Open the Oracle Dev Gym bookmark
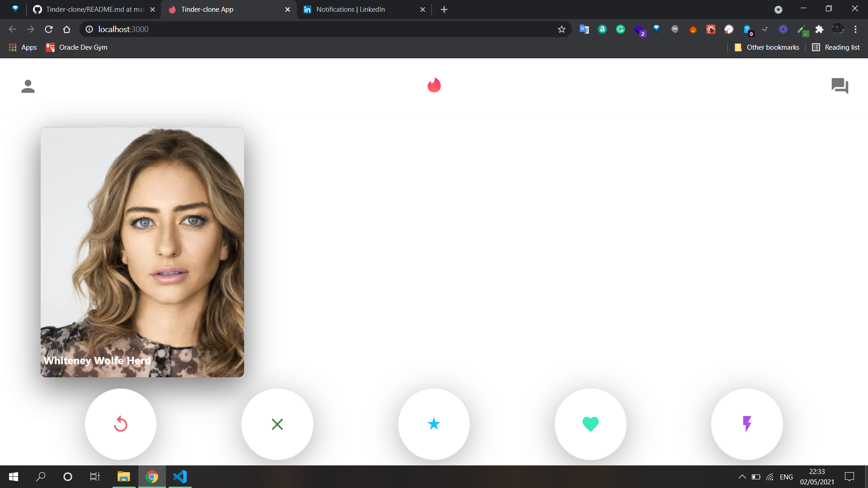 coord(77,47)
